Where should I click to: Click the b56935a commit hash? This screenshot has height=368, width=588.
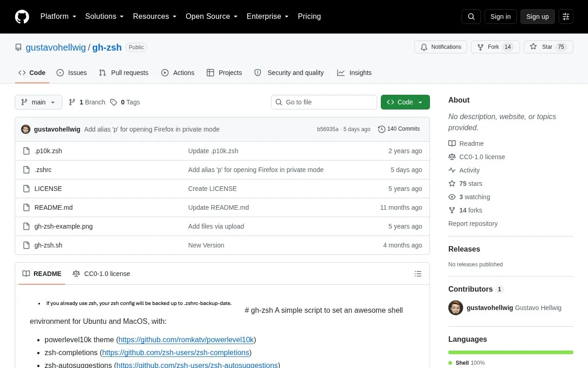328,129
